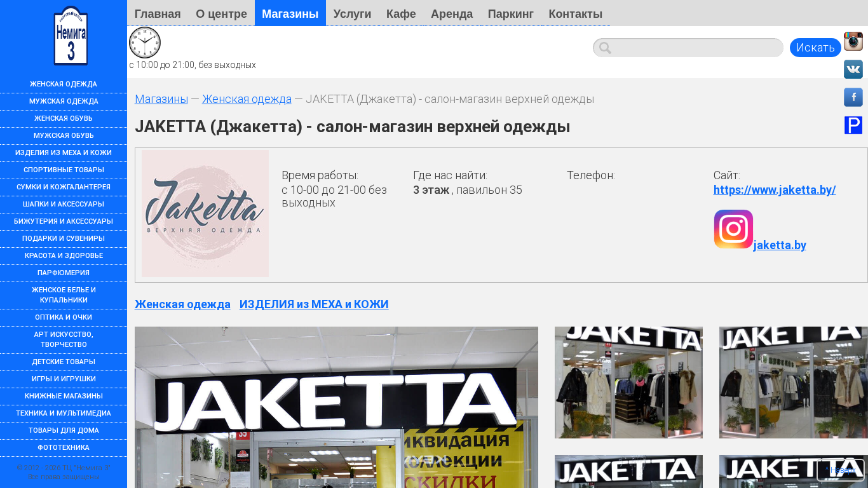Open the large JAKETTA storefront photo
Screen dimensions: 868x488
336,407
